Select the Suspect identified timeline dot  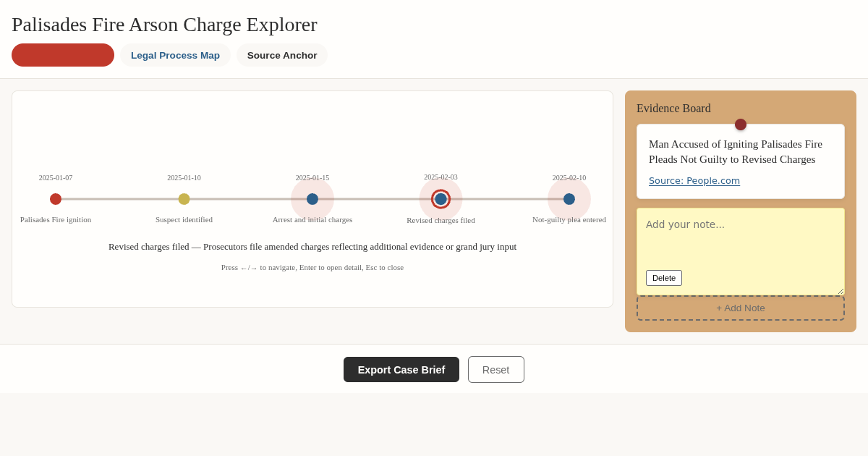click(184, 199)
